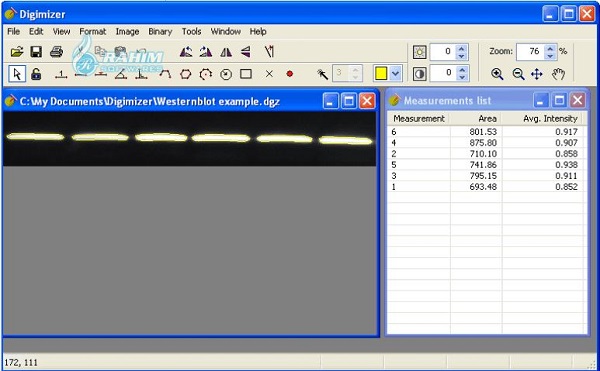600x371 pixels.
Task: Open the View menu
Action: pyautogui.click(x=61, y=31)
